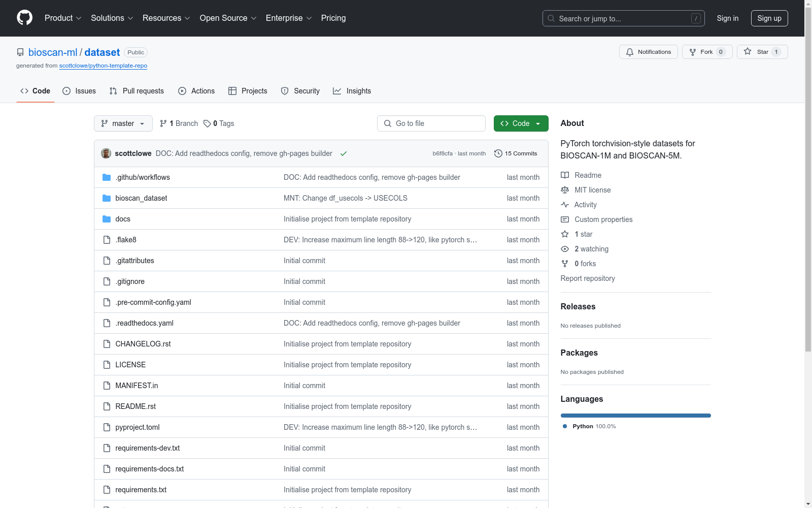The height and width of the screenshot is (508, 812).
Task: Focus the Search or jump to field
Action: tap(624, 18)
